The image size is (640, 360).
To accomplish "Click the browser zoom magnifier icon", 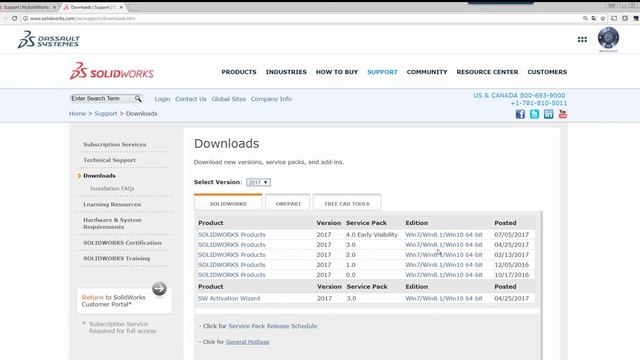I will pos(585,18).
